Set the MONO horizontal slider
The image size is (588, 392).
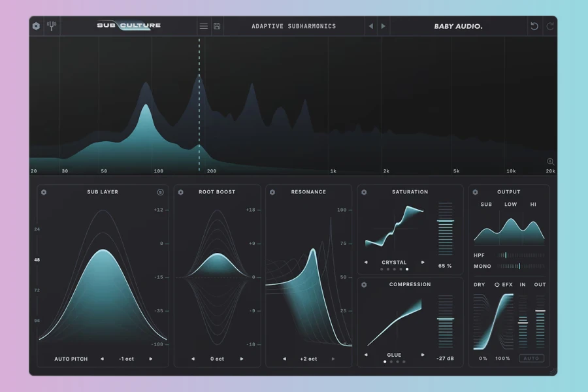coord(521,266)
